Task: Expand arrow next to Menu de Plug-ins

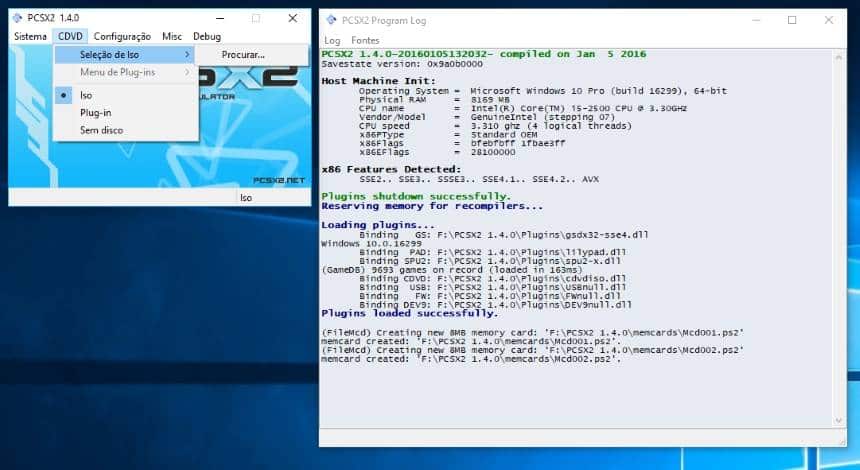Action: [187, 72]
